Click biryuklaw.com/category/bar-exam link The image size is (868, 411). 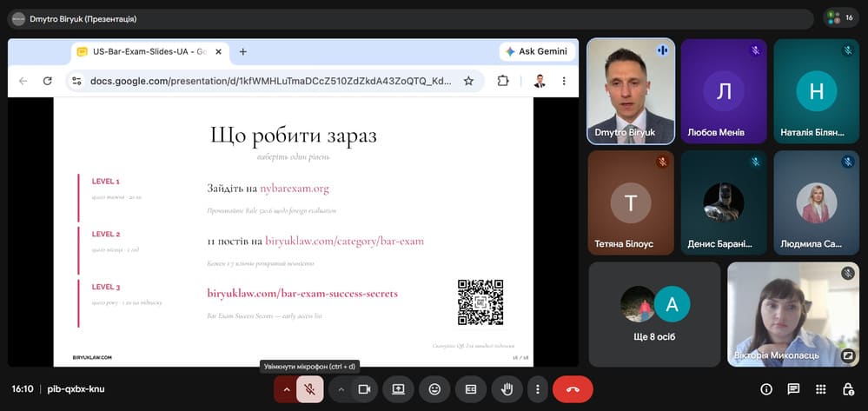pos(344,242)
